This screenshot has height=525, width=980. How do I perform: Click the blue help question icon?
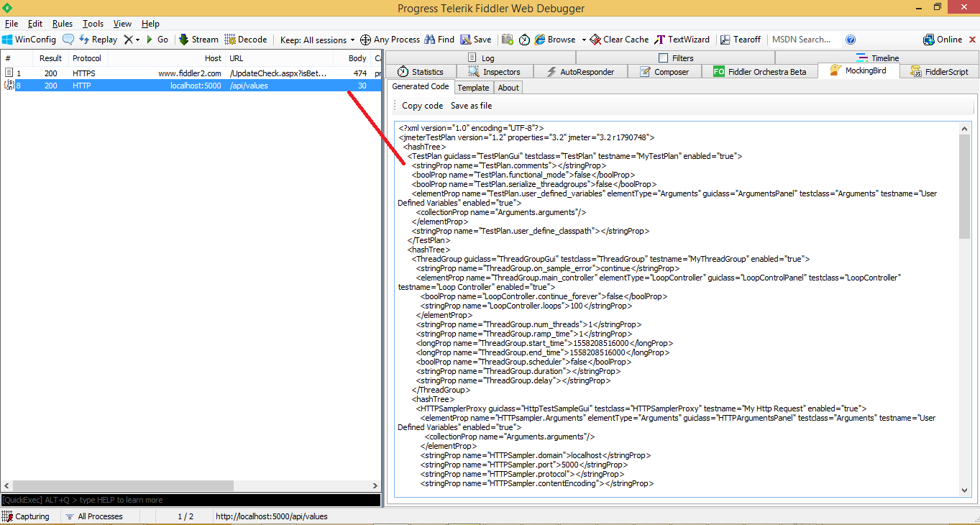point(851,40)
